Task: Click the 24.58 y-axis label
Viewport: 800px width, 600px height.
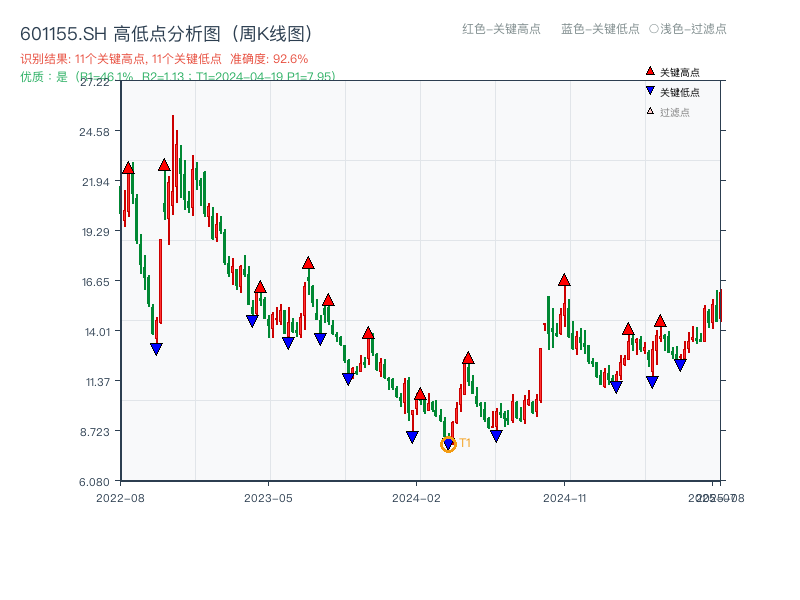Action: coord(94,132)
